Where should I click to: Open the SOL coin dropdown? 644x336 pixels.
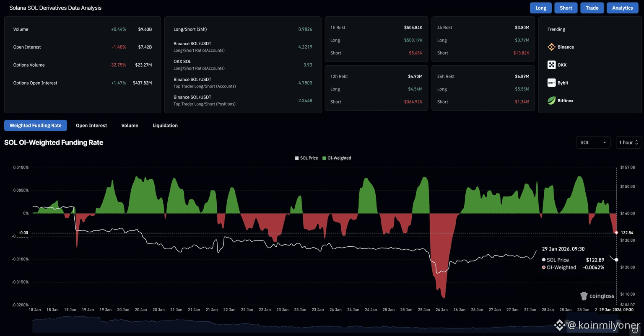tap(593, 142)
